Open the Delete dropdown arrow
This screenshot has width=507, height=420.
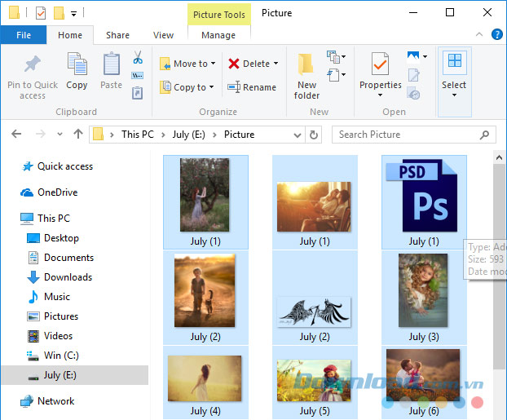click(276, 64)
